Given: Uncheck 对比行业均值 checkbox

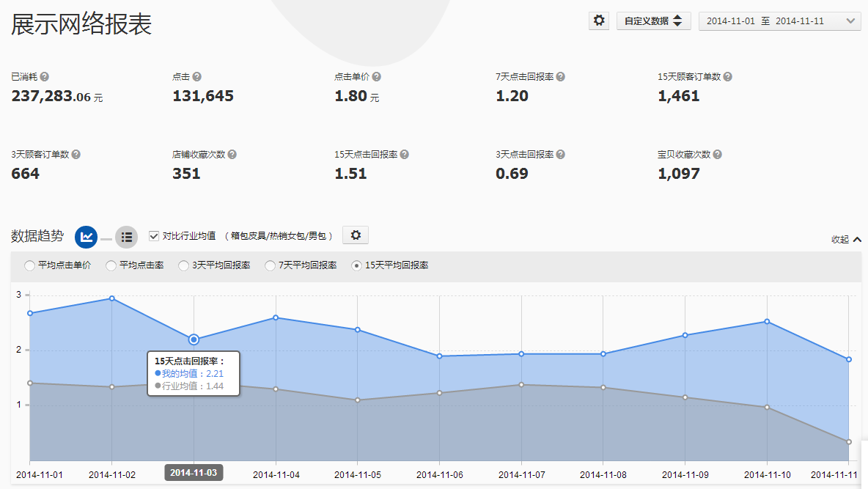Looking at the screenshot, I should click(154, 236).
